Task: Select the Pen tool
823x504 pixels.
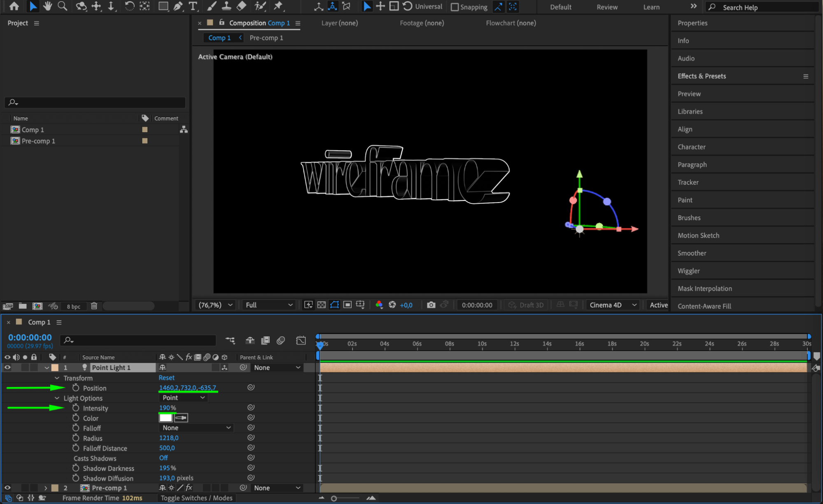Action: tap(178, 6)
